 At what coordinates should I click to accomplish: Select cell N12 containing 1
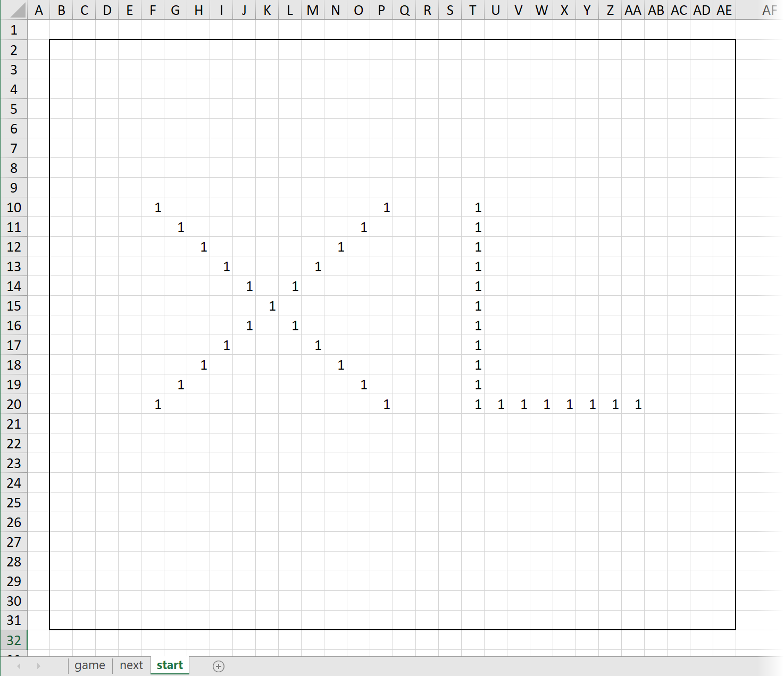(x=336, y=246)
